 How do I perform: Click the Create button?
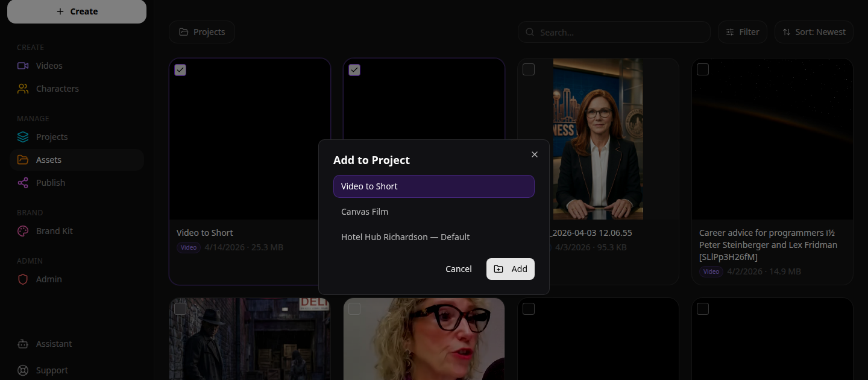click(77, 11)
